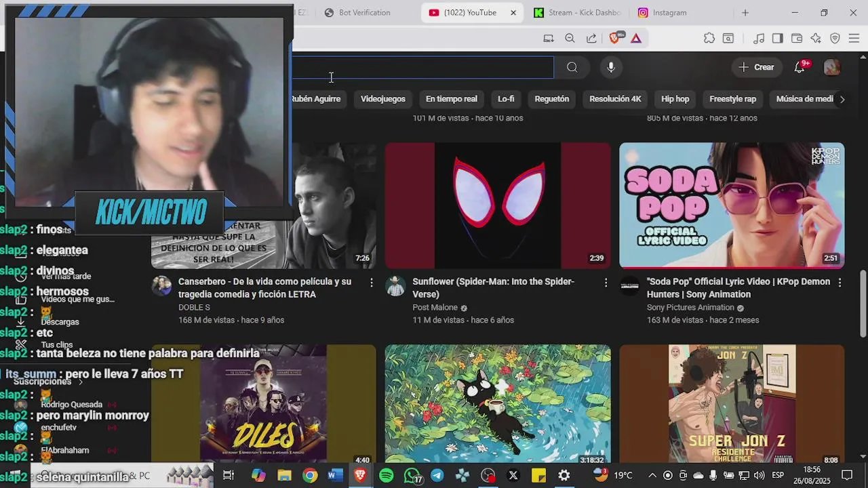Click the Brave Rewards triangle icon
Screen dimensions: 868x488
pyautogui.click(x=636, y=39)
